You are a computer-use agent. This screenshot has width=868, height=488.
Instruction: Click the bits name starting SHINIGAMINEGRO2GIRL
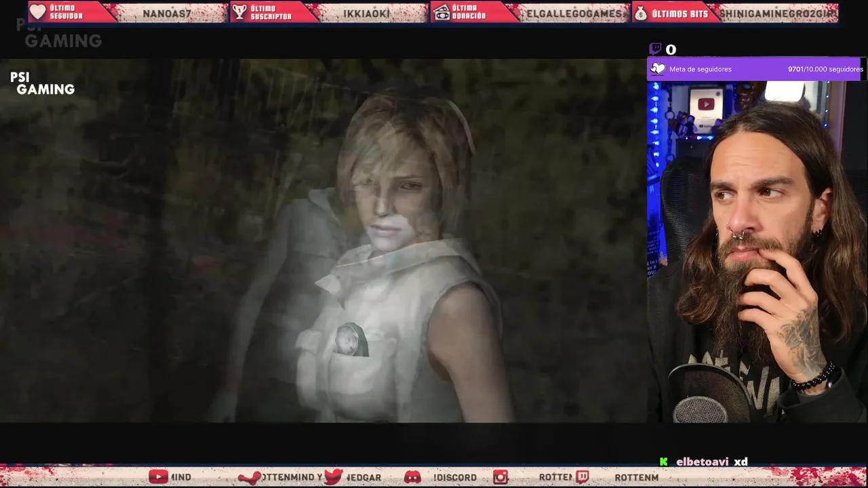click(778, 14)
